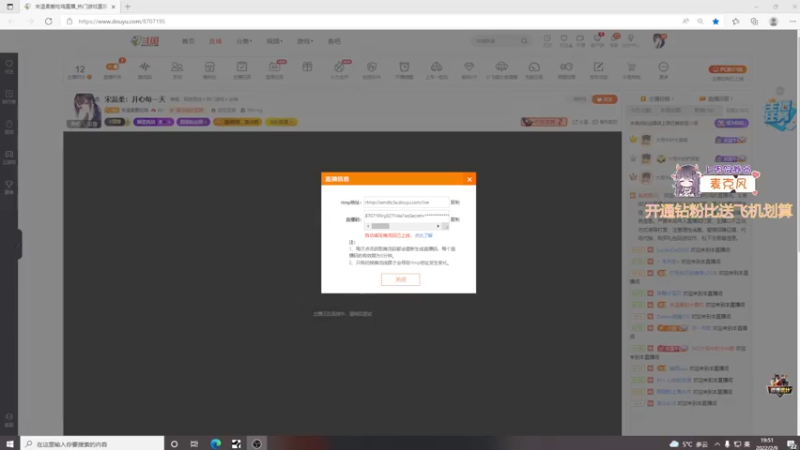Open the waveform icon in streamer toolbar
Screen dimensions: 800x450
(x=145, y=67)
